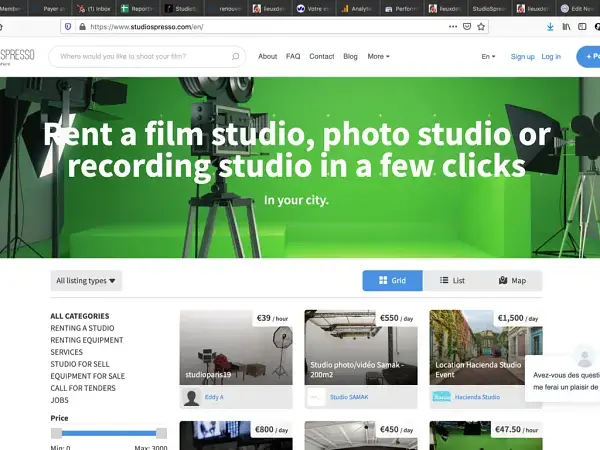Click the search magnifier icon in search box
The height and width of the screenshot is (450, 600).
click(x=236, y=57)
